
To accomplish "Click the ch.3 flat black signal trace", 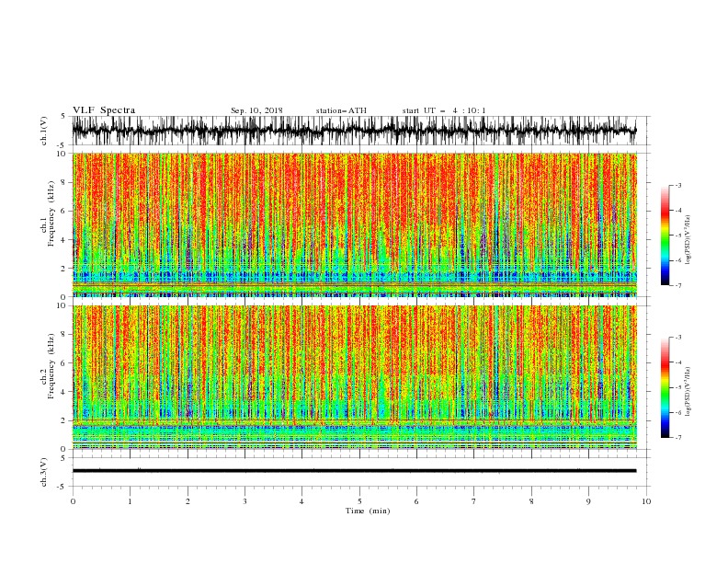I will [354, 471].
